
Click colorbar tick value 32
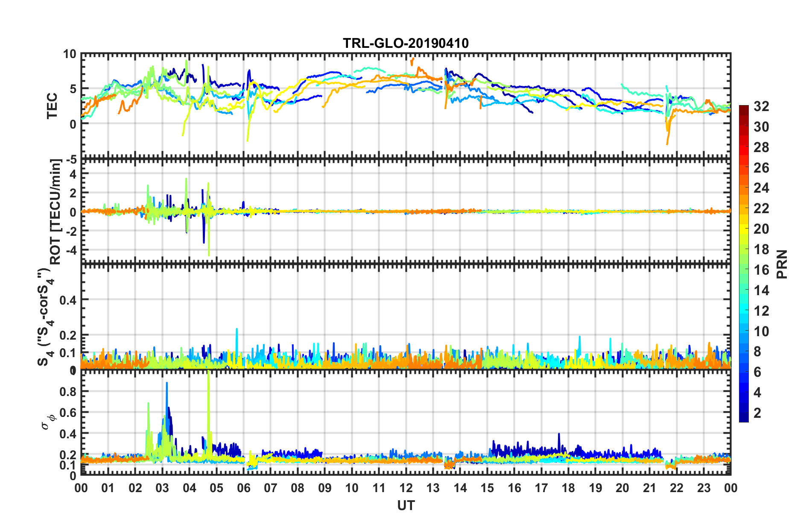(x=761, y=106)
